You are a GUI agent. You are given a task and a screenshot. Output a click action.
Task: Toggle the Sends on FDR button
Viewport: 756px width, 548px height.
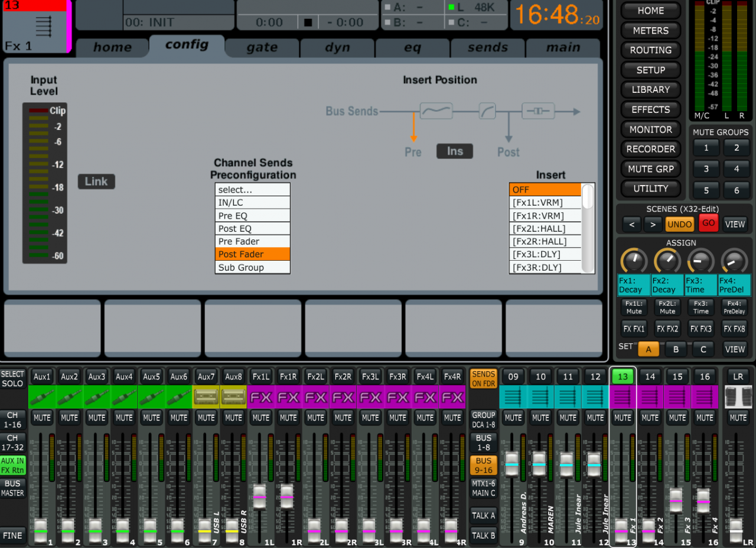483,378
